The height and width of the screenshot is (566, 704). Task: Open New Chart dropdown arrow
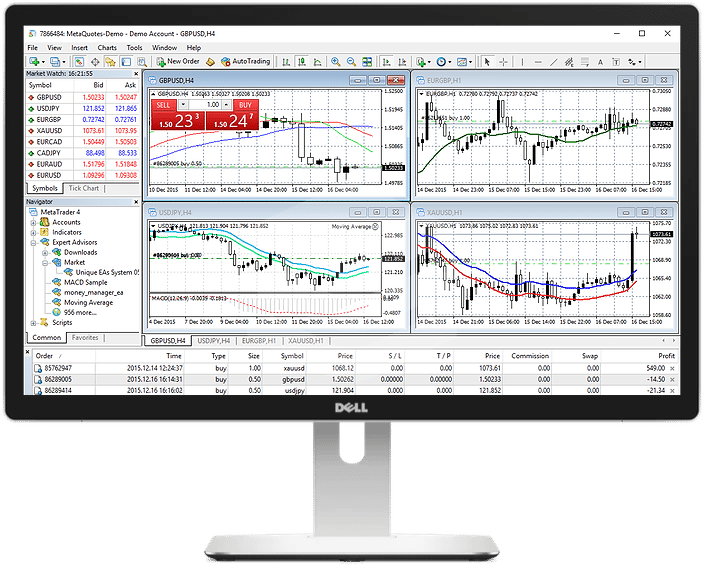click(x=43, y=62)
